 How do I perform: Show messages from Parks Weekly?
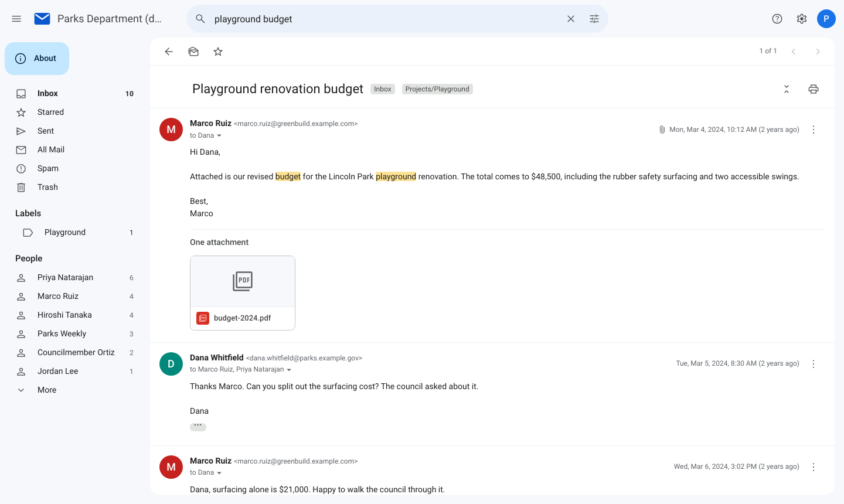click(x=75, y=333)
